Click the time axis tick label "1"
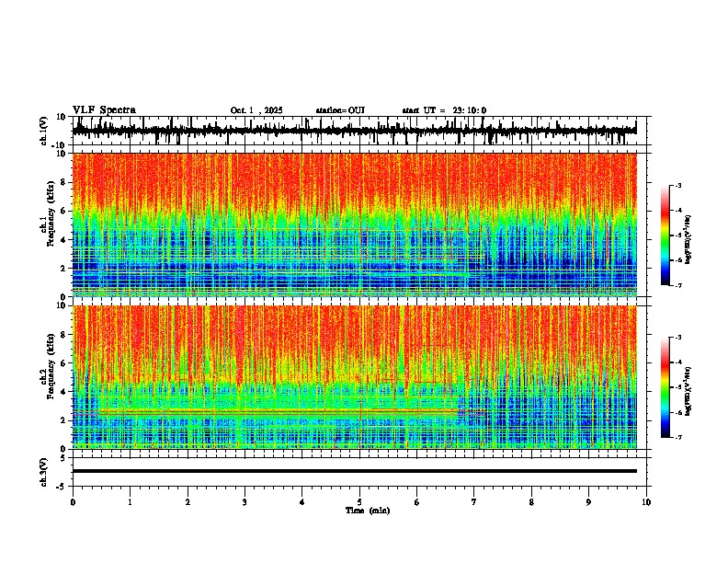Viewport: 728px width, 563px height. [130, 502]
